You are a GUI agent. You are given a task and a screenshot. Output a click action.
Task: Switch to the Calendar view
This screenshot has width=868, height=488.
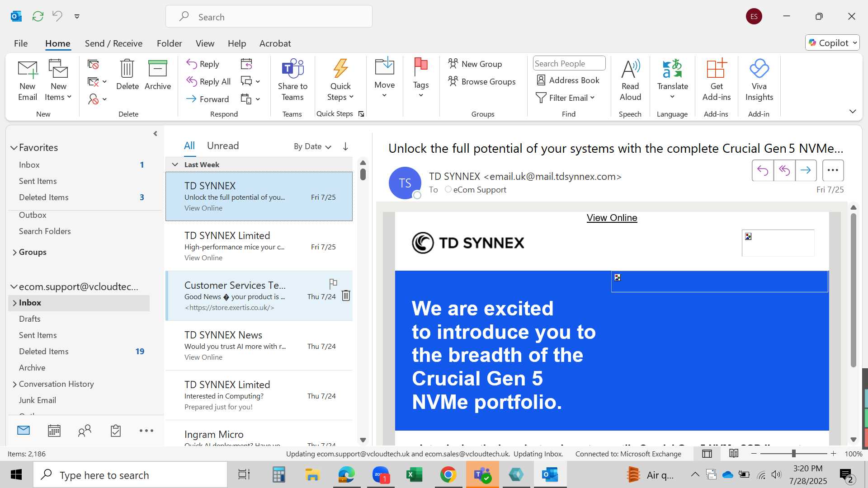tap(54, 431)
